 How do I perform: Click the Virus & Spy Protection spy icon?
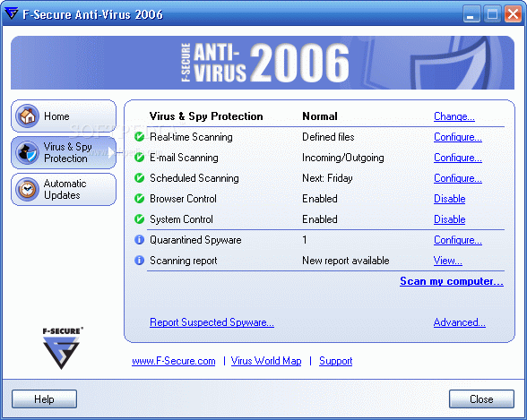click(x=28, y=153)
